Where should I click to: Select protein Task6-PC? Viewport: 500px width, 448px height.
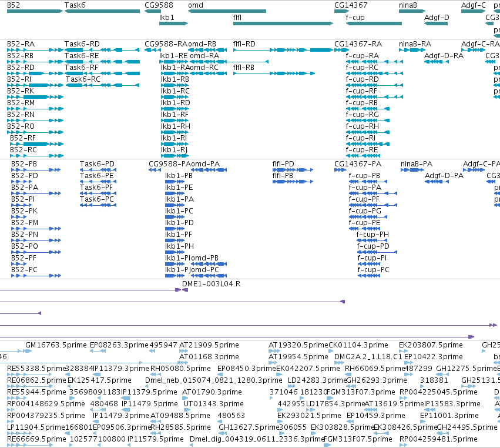97,199
